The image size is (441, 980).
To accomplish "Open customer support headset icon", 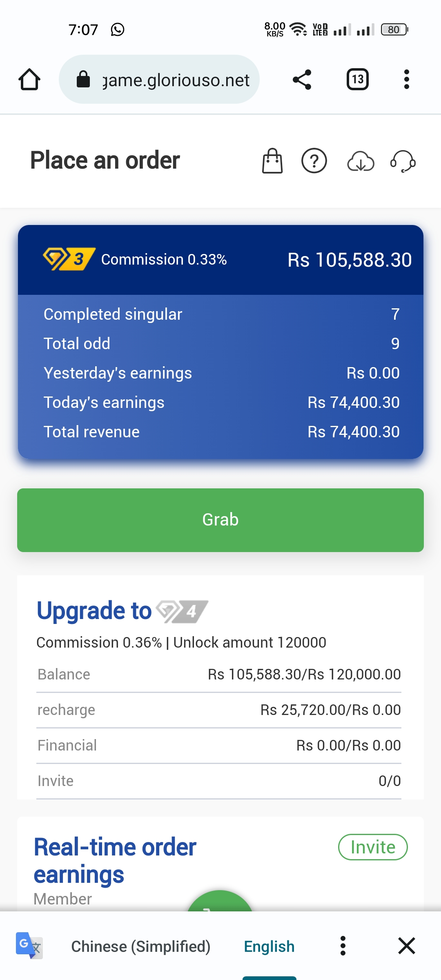I will 403,161.
